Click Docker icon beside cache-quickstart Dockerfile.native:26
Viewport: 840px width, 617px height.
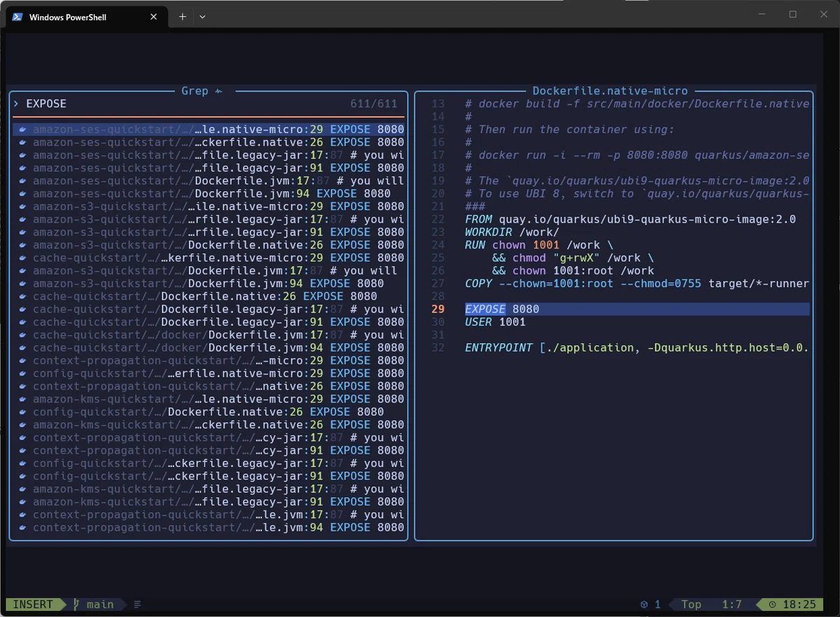[22, 296]
